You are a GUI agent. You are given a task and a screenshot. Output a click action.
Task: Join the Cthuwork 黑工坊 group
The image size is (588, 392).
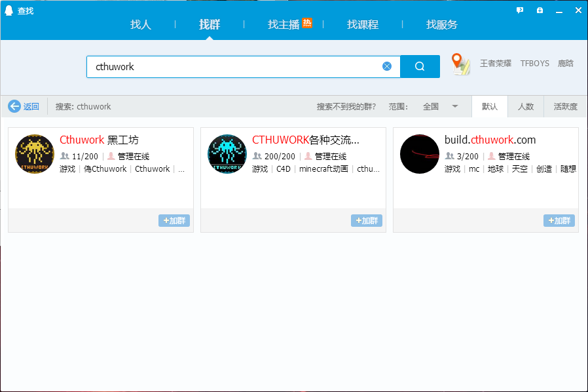tap(174, 221)
